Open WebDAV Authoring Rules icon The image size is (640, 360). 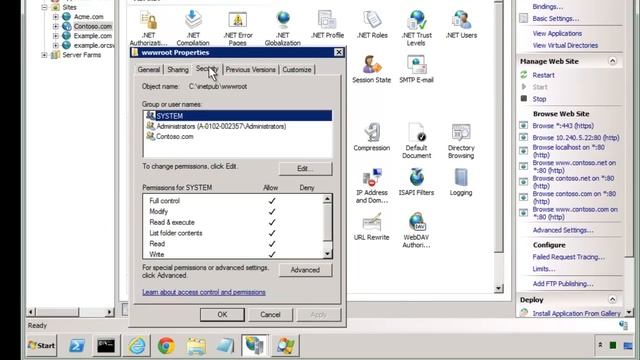[416, 230]
